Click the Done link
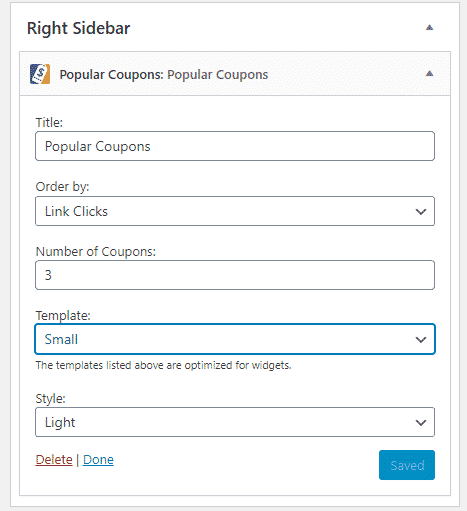Screen dimensions: 467x511 [x=98, y=460]
